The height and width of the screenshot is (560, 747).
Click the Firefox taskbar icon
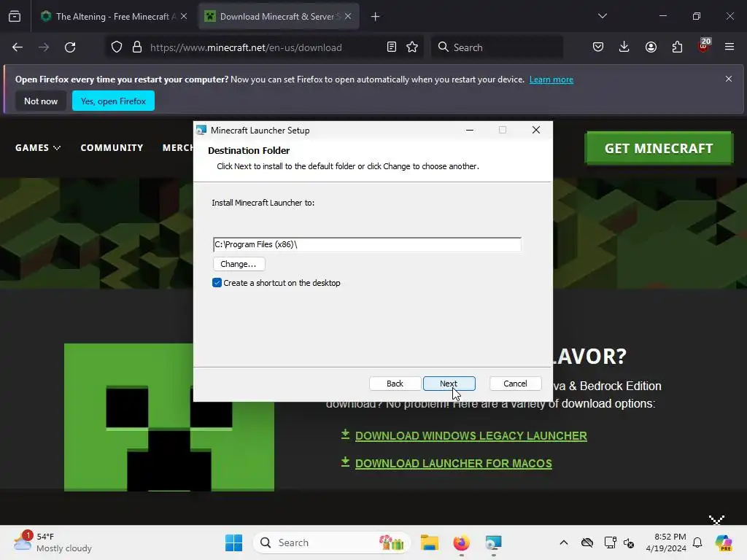(461, 542)
